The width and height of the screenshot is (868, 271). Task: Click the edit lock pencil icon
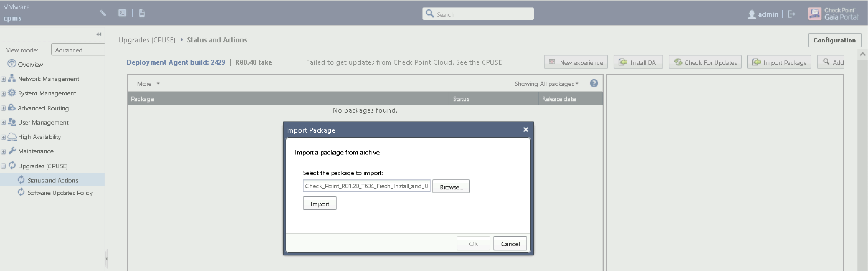point(103,13)
